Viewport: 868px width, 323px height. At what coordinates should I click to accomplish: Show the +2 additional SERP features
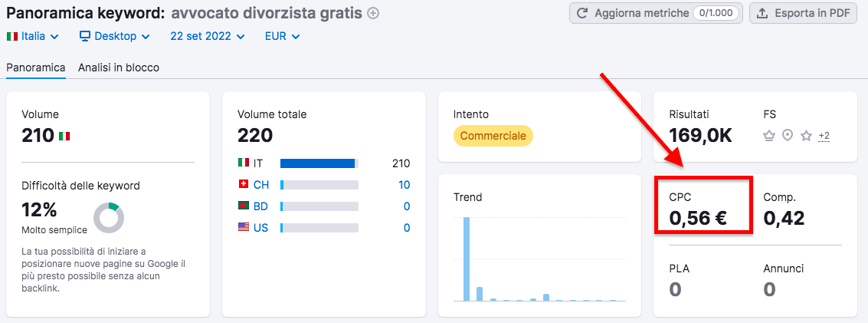(x=824, y=136)
